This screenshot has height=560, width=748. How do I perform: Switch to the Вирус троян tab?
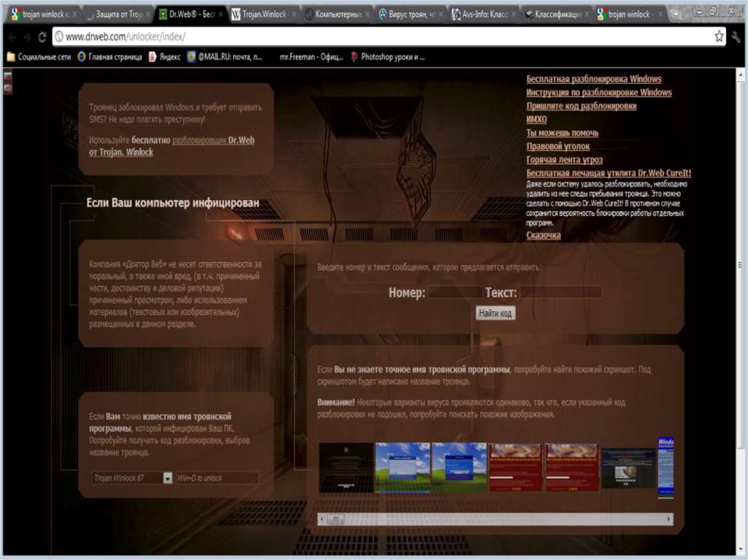click(411, 15)
